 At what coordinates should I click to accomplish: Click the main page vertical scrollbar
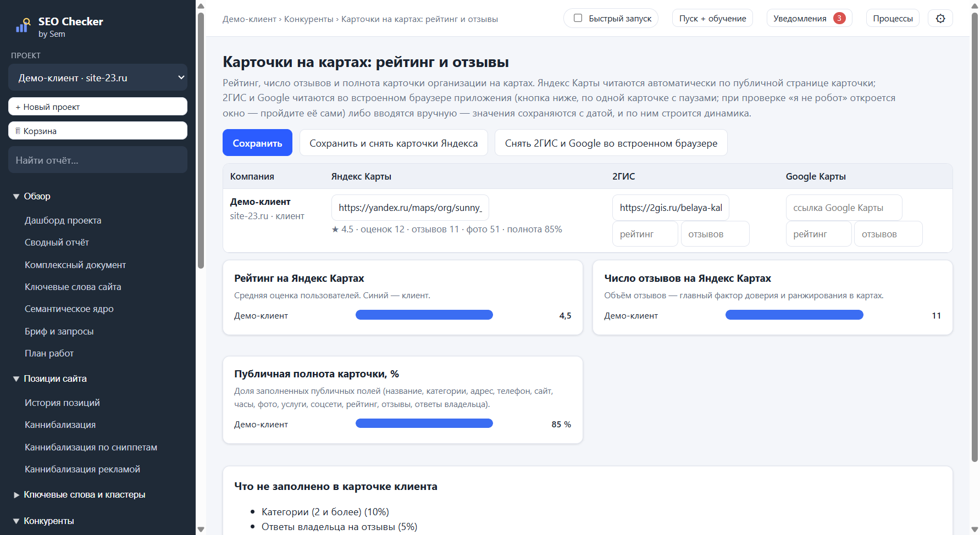(x=975, y=236)
